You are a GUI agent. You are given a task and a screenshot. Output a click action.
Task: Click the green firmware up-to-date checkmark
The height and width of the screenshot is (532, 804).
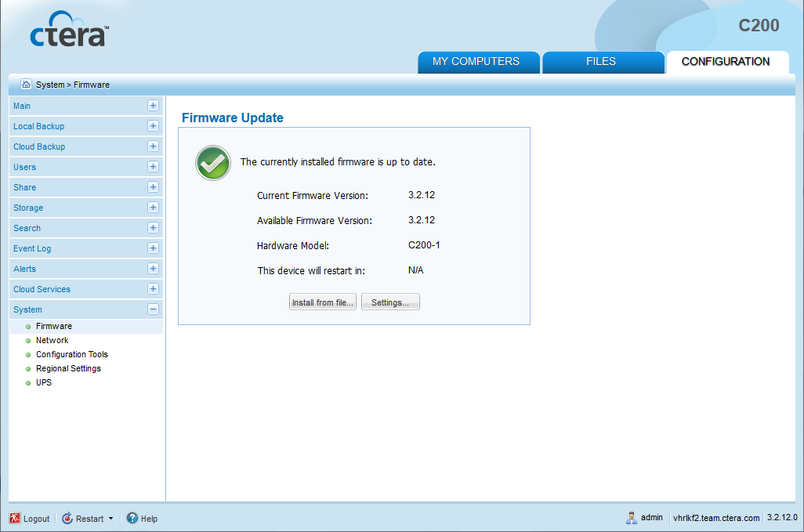[x=213, y=163]
